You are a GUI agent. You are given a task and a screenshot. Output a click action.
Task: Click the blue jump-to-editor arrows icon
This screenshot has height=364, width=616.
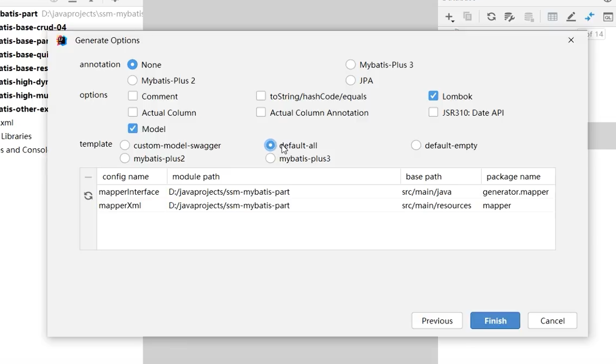pos(590,17)
